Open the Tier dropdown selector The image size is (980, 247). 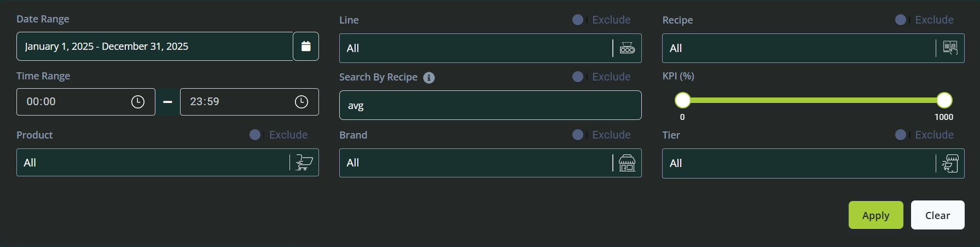click(799, 163)
